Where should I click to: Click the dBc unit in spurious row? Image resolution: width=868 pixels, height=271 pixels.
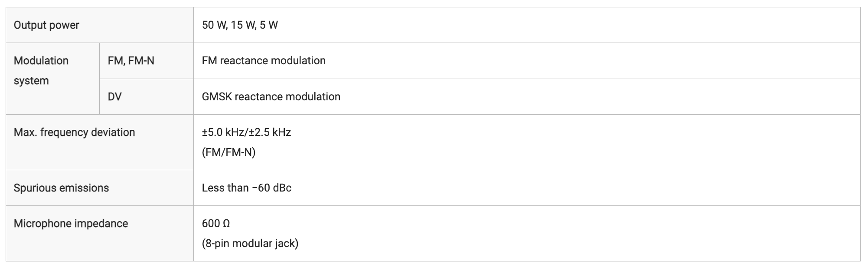pyautogui.click(x=282, y=188)
